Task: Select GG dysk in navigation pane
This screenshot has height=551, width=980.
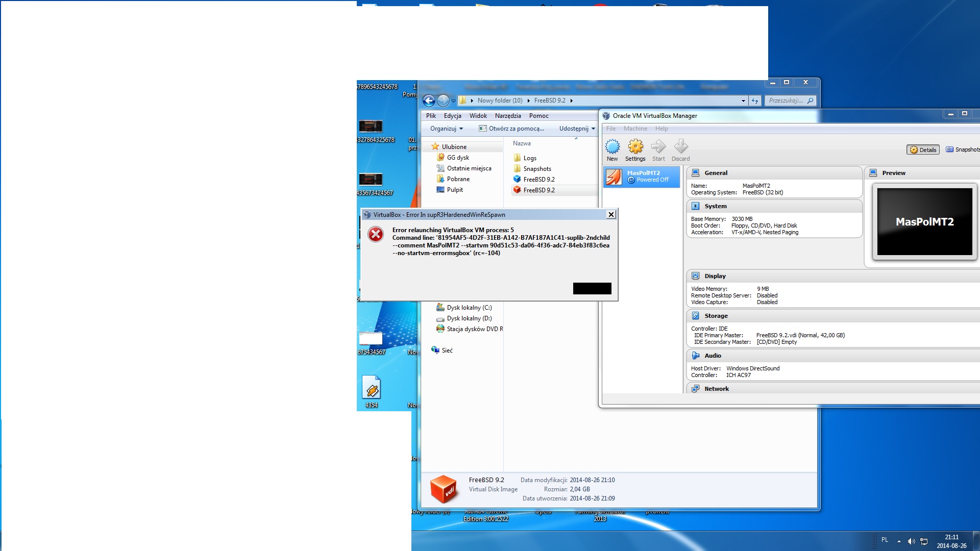Action: click(x=453, y=158)
